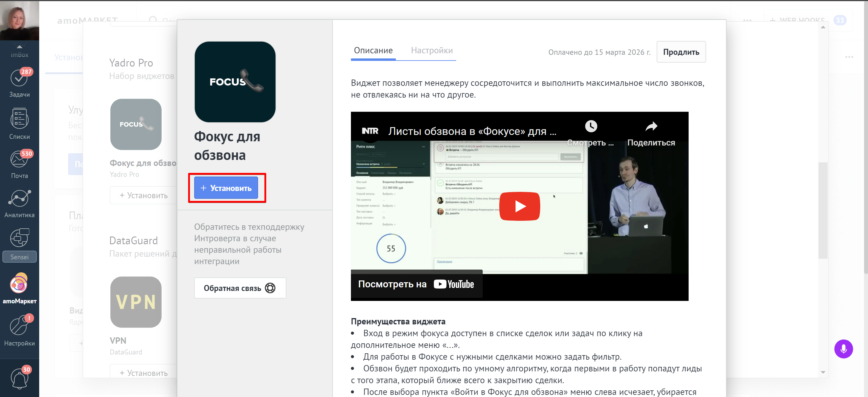
Task: Switch to the Описание tab
Action: (373, 51)
